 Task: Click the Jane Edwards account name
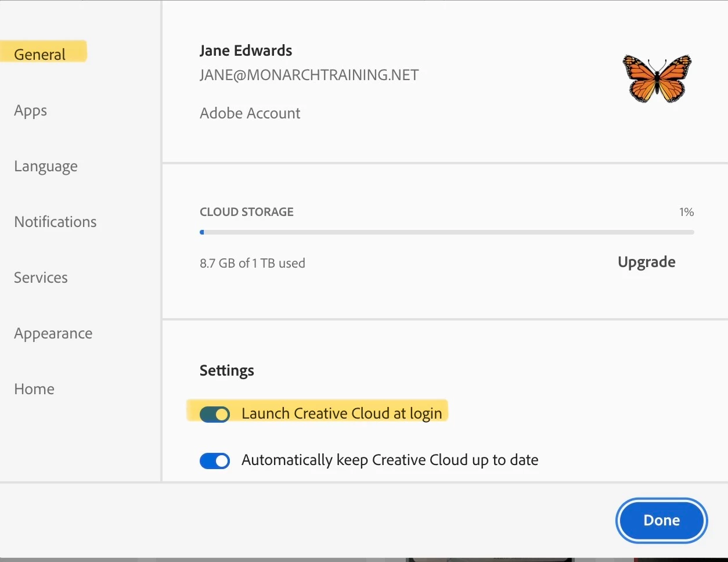pos(246,51)
